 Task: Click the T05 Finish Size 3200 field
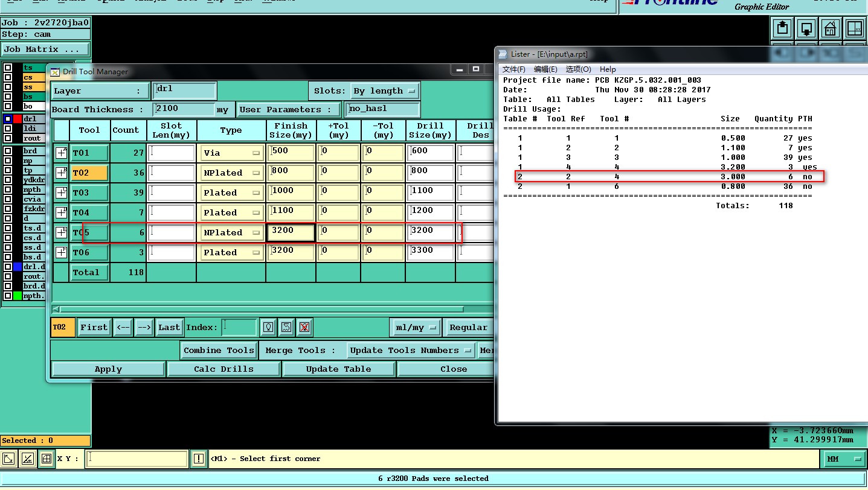pyautogui.click(x=291, y=233)
